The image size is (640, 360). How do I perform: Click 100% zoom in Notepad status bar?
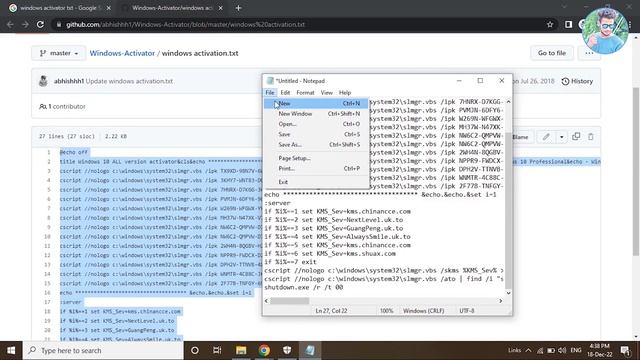point(387,311)
